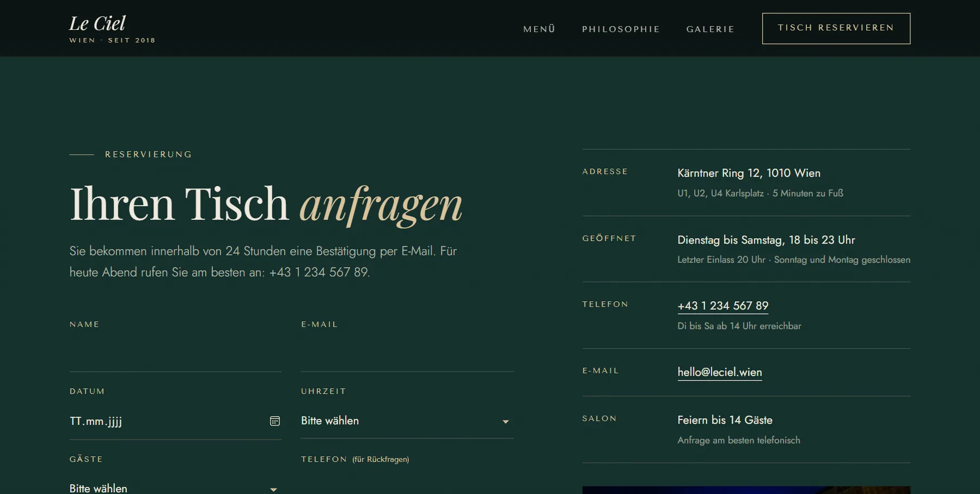This screenshot has height=494, width=980.
Task: Click the 'Ihren Tisch anfragen' heading
Action: pyautogui.click(x=266, y=204)
